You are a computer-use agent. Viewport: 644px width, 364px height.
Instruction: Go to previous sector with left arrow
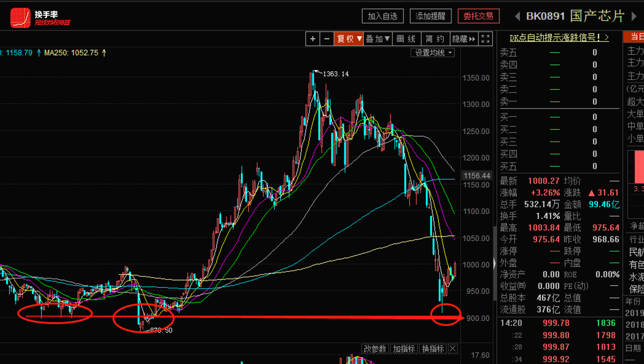pos(517,16)
